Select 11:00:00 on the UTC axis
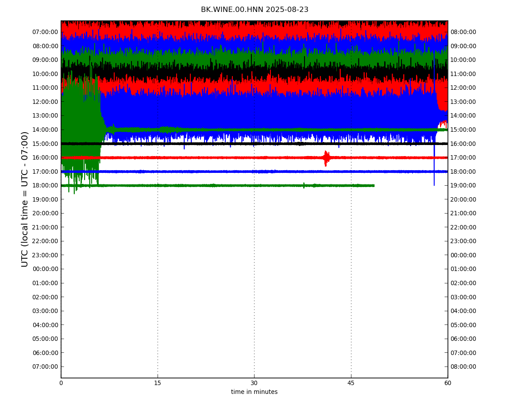 45,88
